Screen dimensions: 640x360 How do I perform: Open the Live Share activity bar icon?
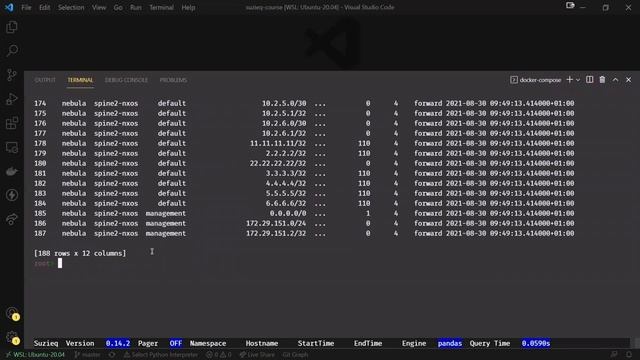[12, 219]
